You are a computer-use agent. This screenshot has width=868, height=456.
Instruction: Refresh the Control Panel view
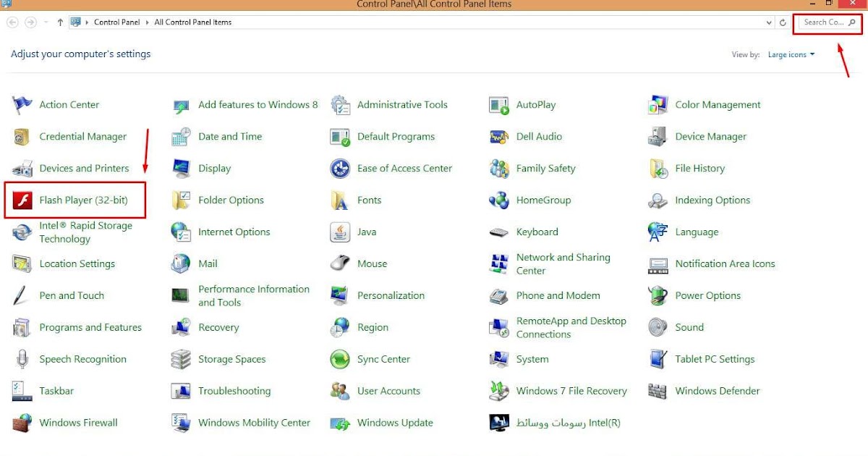pos(783,22)
